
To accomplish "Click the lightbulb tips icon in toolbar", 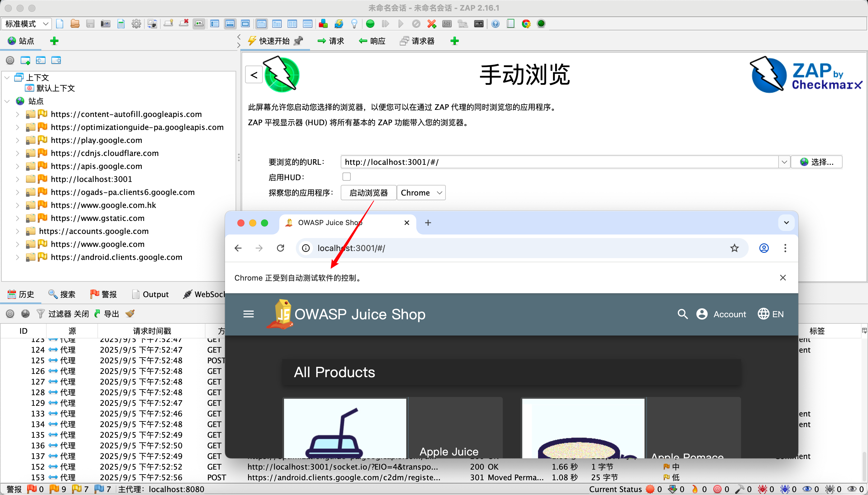I will (x=354, y=24).
